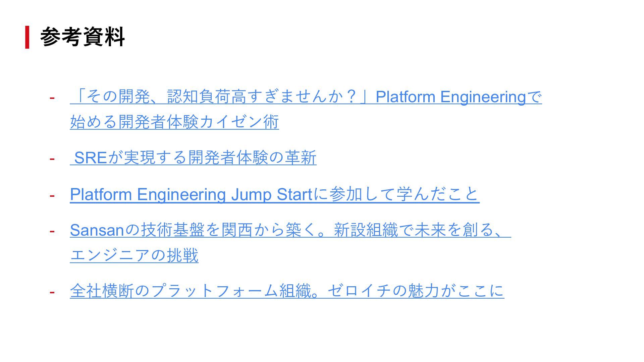
Task: Click the red dash before the Sansan link
Action: (x=52, y=231)
